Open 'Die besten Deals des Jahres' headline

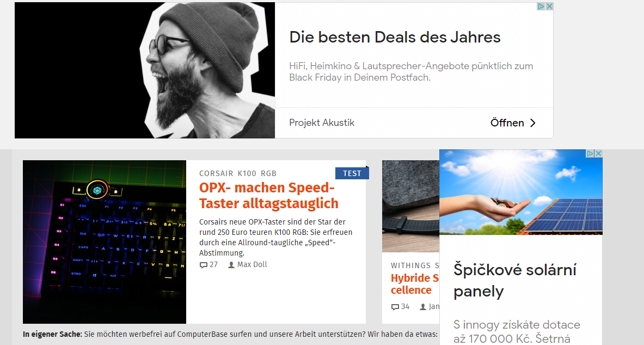click(x=395, y=38)
